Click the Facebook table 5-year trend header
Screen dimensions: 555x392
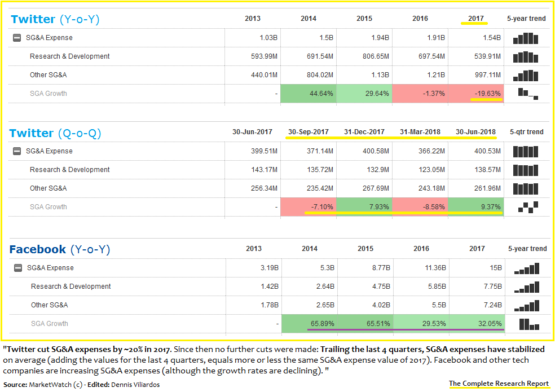tap(527, 249)
